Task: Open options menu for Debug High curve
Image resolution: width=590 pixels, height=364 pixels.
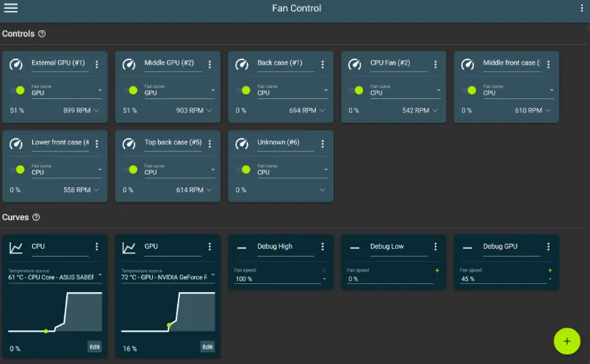Action: coord(323,247)
